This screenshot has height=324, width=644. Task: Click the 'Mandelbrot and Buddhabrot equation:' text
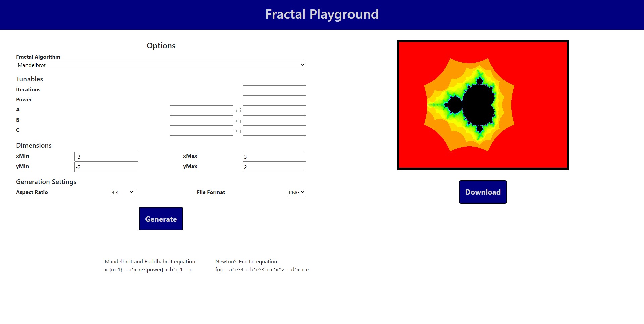tap(151, 262)
